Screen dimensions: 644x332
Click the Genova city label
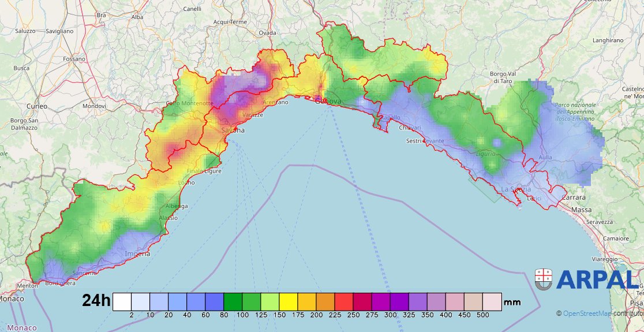(328, 101)
